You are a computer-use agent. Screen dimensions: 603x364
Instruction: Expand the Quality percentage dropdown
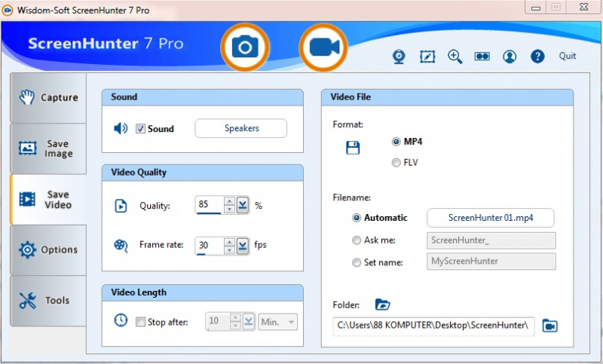click(x=242, y=205)
